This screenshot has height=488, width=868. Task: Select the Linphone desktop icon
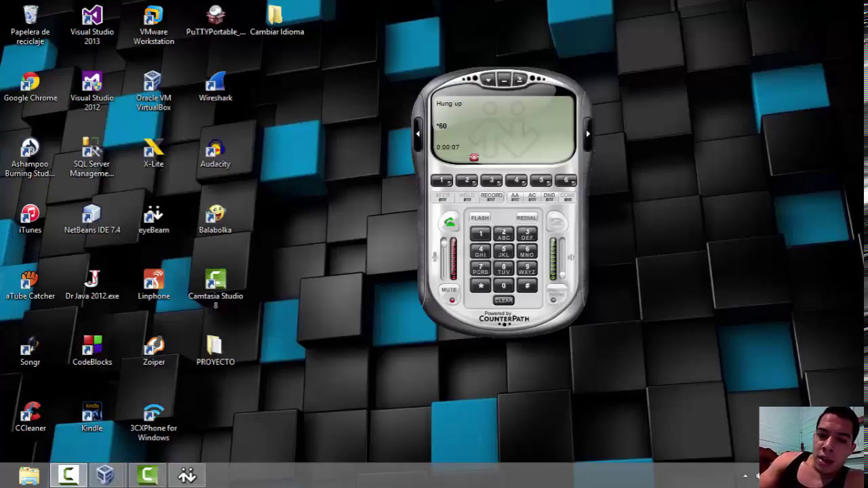point(154,285)
